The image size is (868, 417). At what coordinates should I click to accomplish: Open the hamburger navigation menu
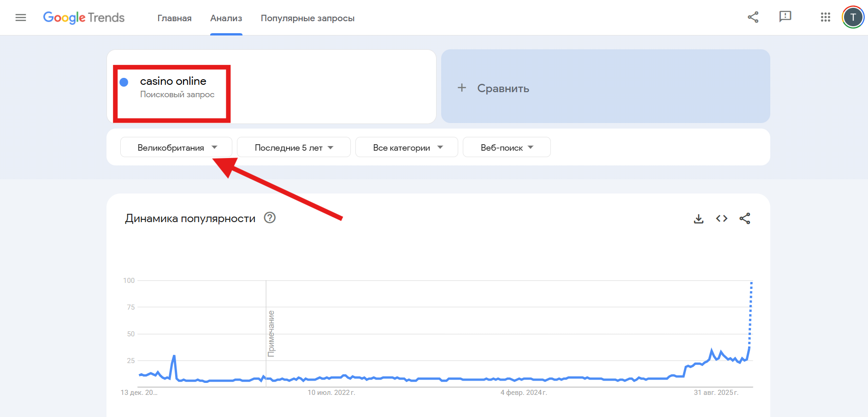(x=21, y=17)
